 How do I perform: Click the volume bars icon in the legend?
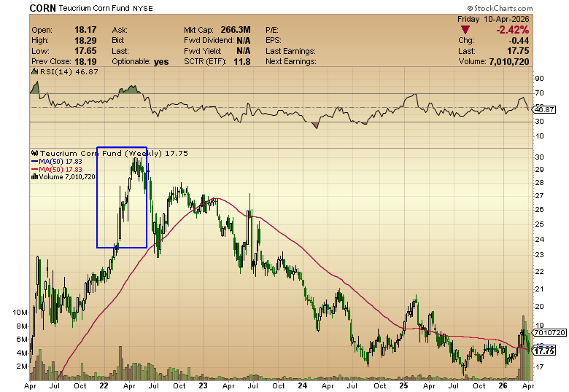pos(35,177)
